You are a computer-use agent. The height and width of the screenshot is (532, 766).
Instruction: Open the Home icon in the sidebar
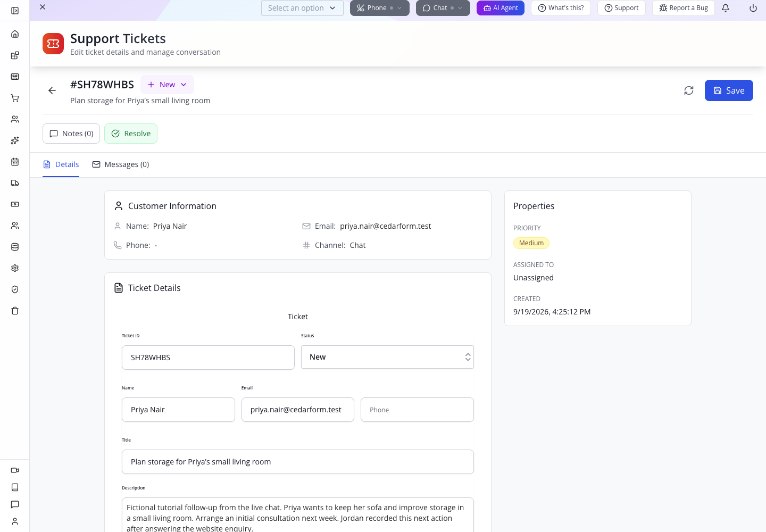[15, 34]
